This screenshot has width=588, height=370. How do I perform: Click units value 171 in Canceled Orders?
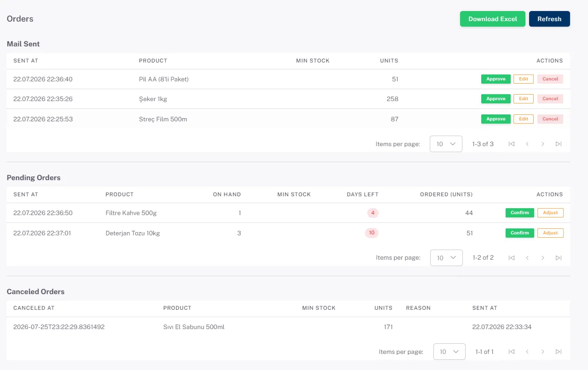[388, 327]
